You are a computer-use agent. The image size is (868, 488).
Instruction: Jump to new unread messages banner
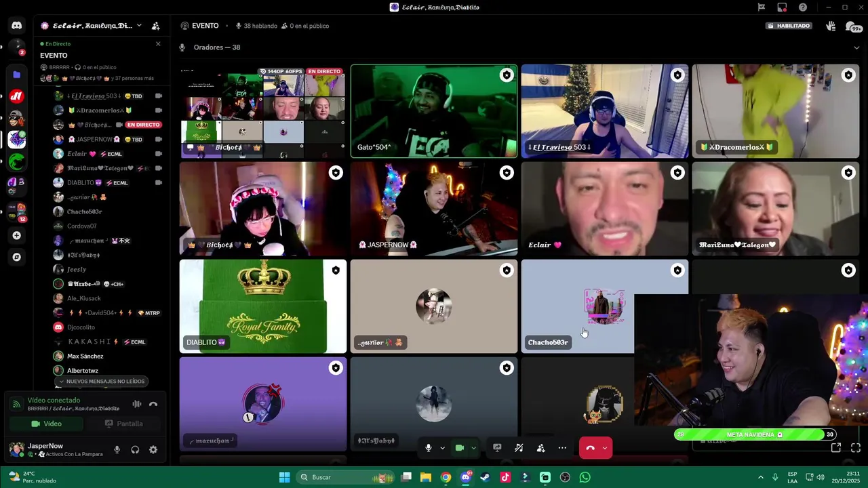[x=102, y=382]
